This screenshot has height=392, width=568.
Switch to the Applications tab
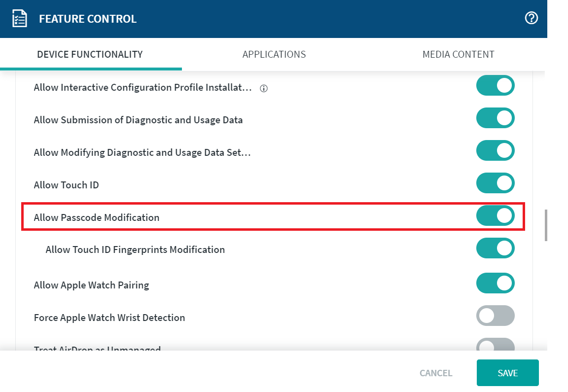pos(274,54)
